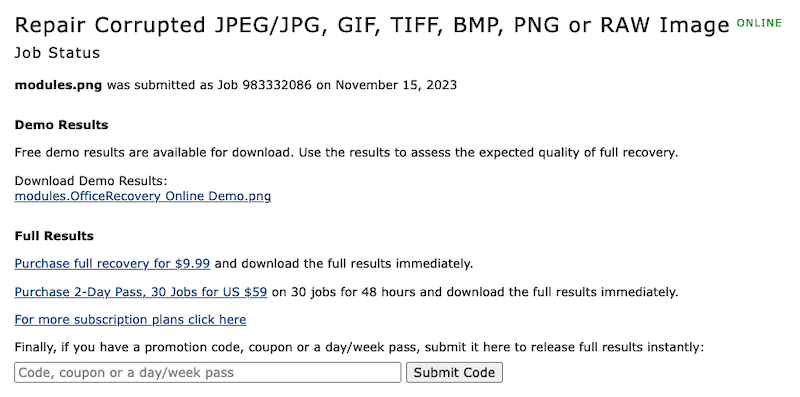The width and height of the screenshot is (800, 397).
Task: Click the bold modules.png filename
Action: click(x=58, y=85)
